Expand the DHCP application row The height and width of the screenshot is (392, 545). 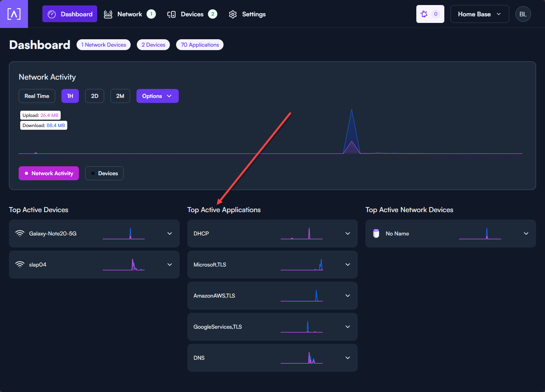coord(348,233)
